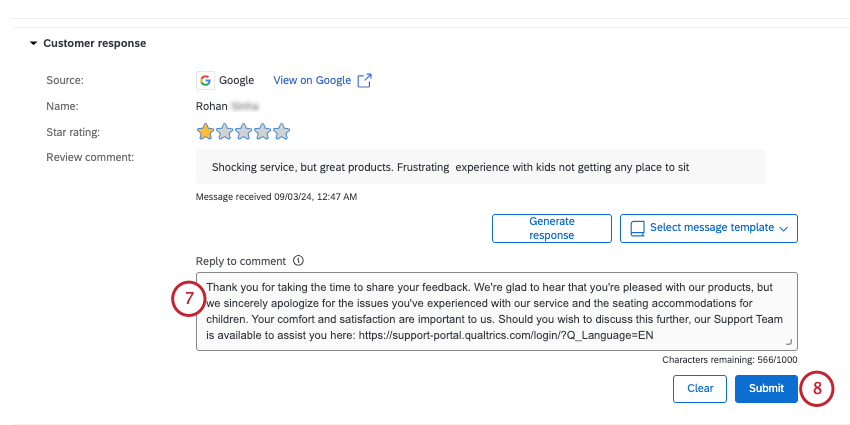Click the text area resize handle
This screenshot has height=425, width=850.
click(x=788, y=342)
